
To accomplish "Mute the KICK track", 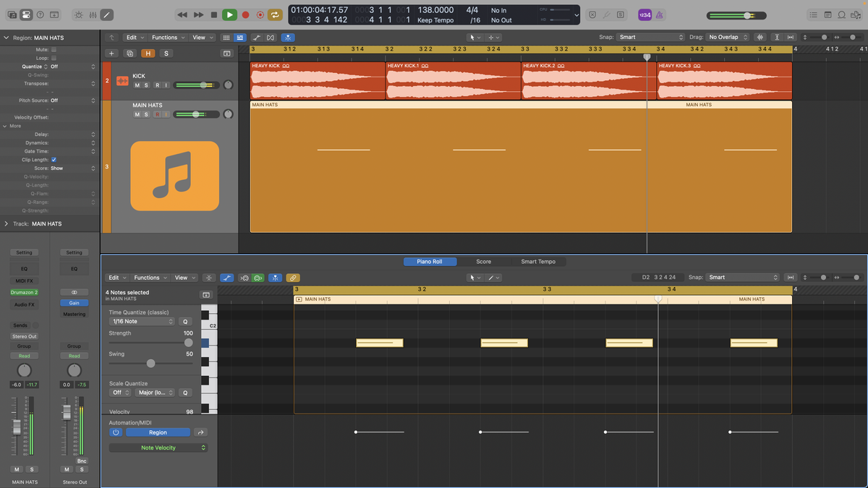I will coord(137,85).
